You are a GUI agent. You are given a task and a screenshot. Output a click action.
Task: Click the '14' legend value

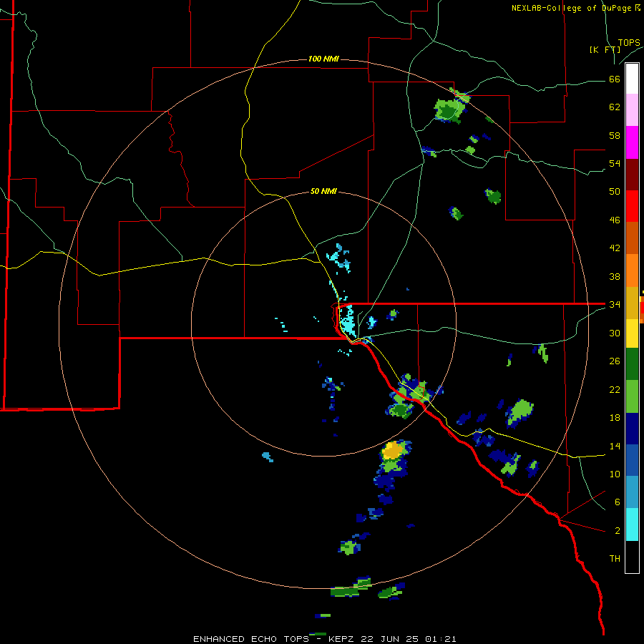[x=615, y=446]
